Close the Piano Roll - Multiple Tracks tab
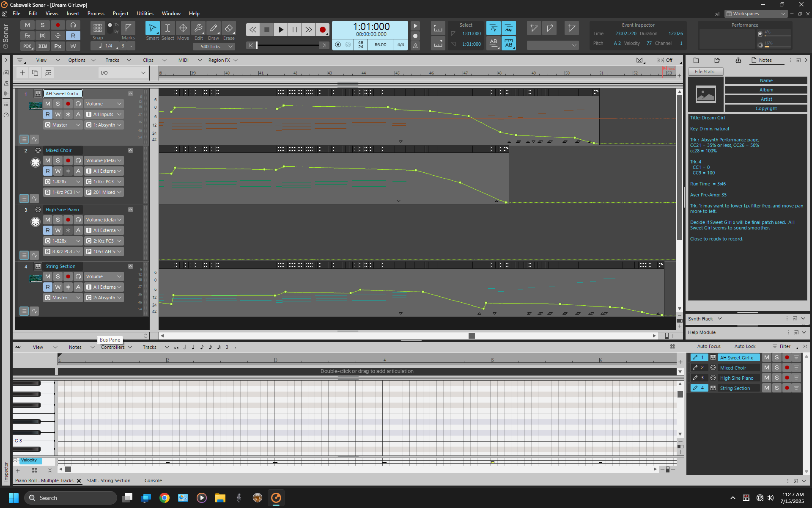The width and height of the screenshot is (812, 508). (x=79, y=481)
